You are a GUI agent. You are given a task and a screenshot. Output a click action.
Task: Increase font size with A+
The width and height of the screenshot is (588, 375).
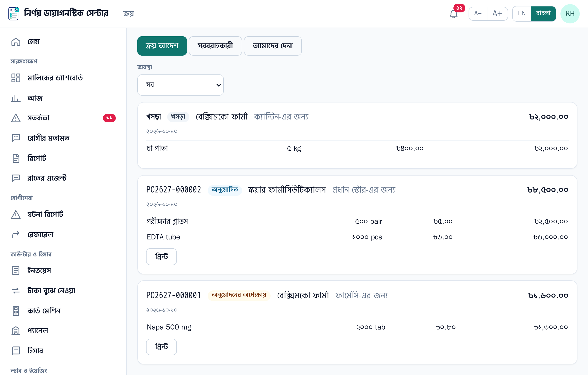click(x=498, y=14)
